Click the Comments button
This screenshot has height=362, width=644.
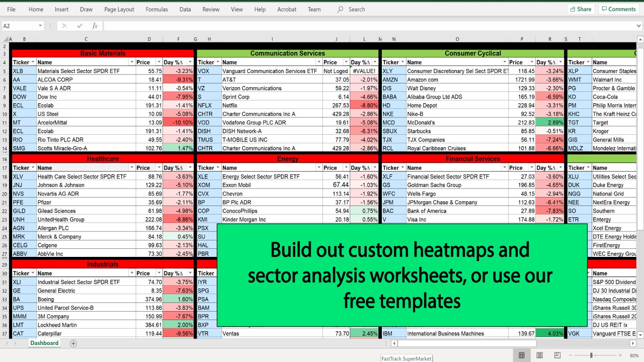pyautogui.click(x=618, y=9)
